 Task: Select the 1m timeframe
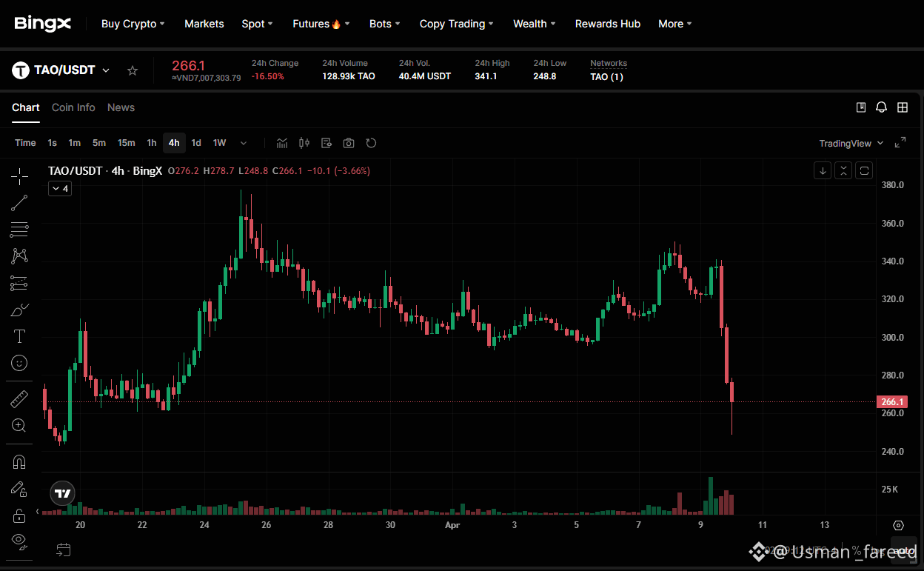click(75, 143)
